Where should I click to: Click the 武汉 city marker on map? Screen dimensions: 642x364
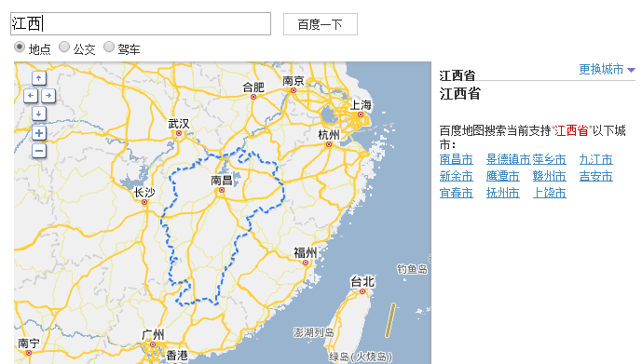coord(179,133)
